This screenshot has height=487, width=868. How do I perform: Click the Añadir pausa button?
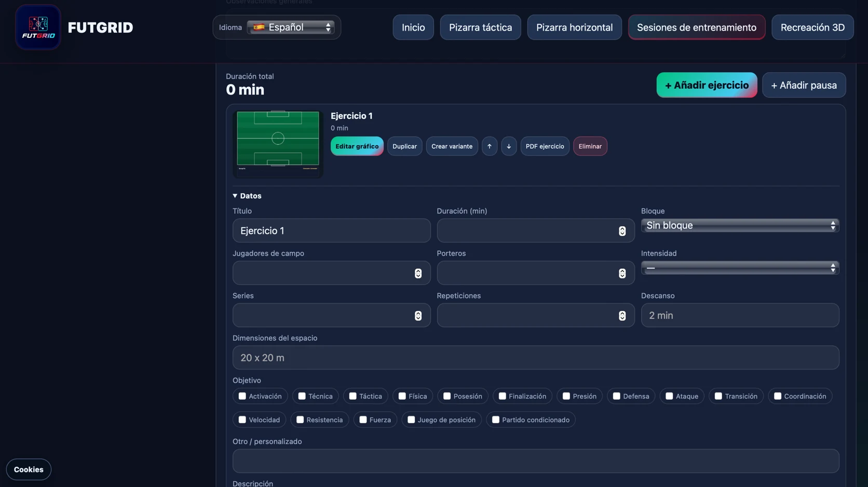click(x=804, y=85)
